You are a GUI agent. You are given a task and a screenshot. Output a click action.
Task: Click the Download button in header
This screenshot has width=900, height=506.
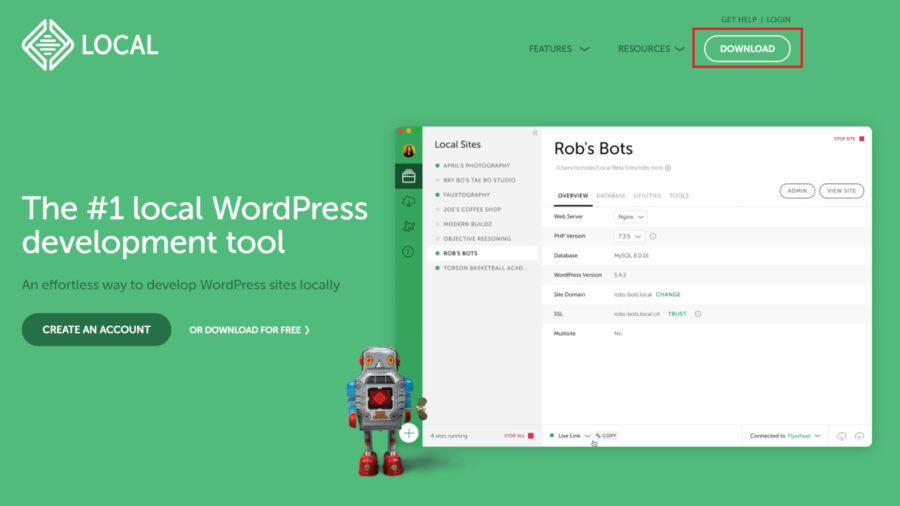point(747,49)
